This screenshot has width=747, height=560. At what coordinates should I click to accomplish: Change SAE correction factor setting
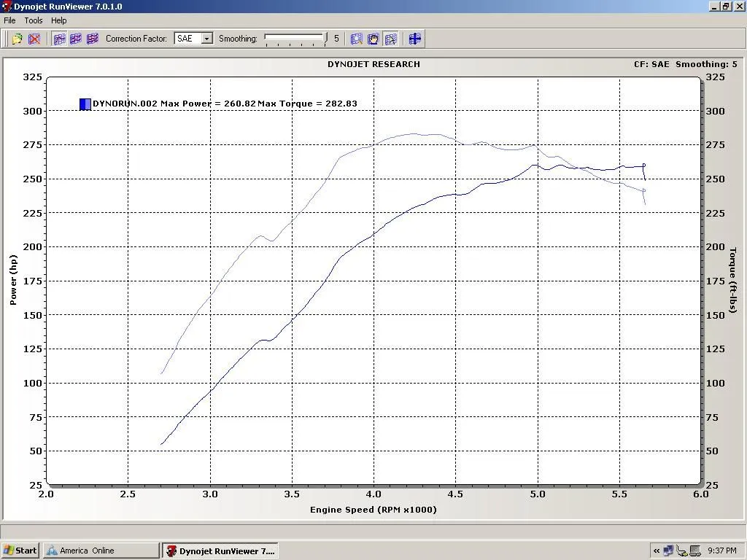191,39
